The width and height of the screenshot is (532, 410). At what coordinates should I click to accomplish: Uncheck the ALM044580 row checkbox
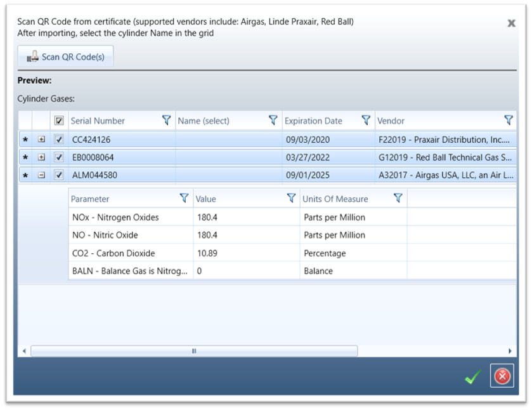[59, 175]
